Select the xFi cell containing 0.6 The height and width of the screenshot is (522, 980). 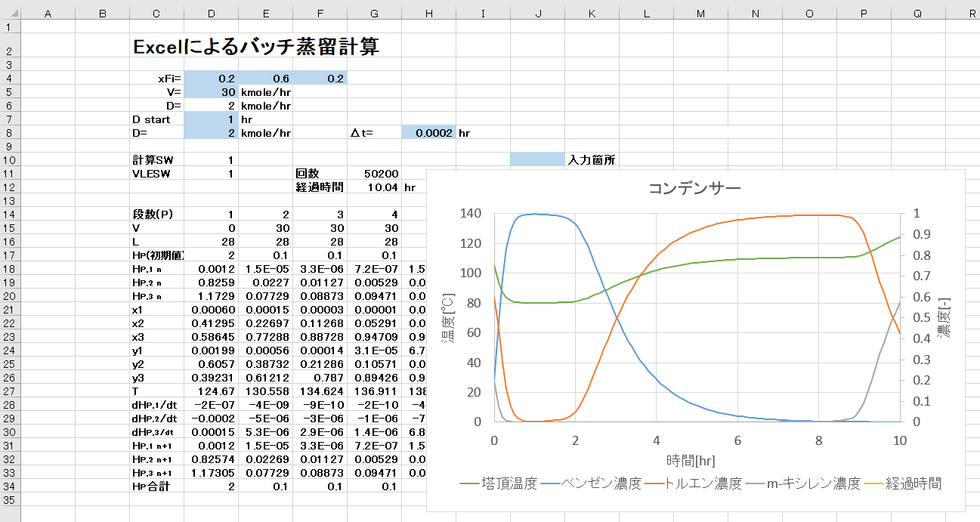point(265,78)
